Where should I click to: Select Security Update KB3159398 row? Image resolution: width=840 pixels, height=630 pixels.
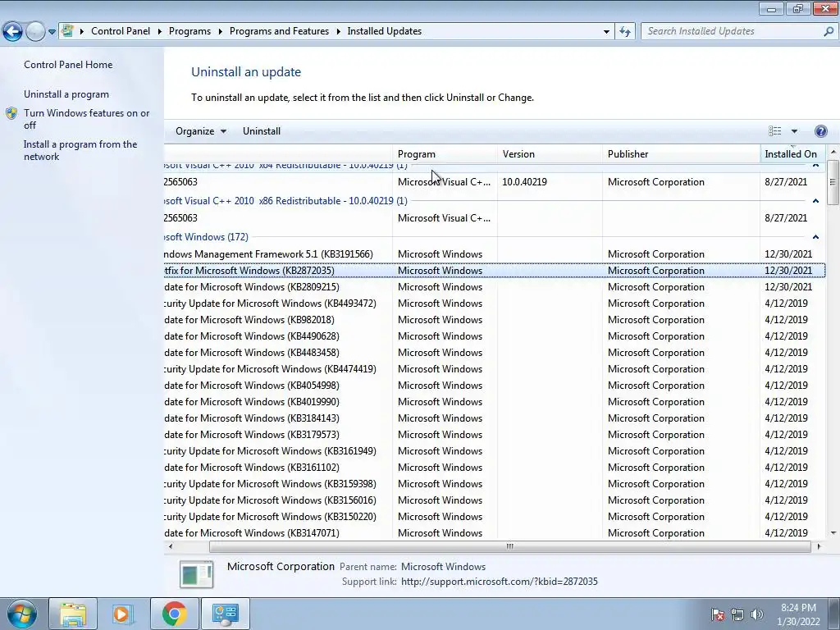(x=495, y=484)
